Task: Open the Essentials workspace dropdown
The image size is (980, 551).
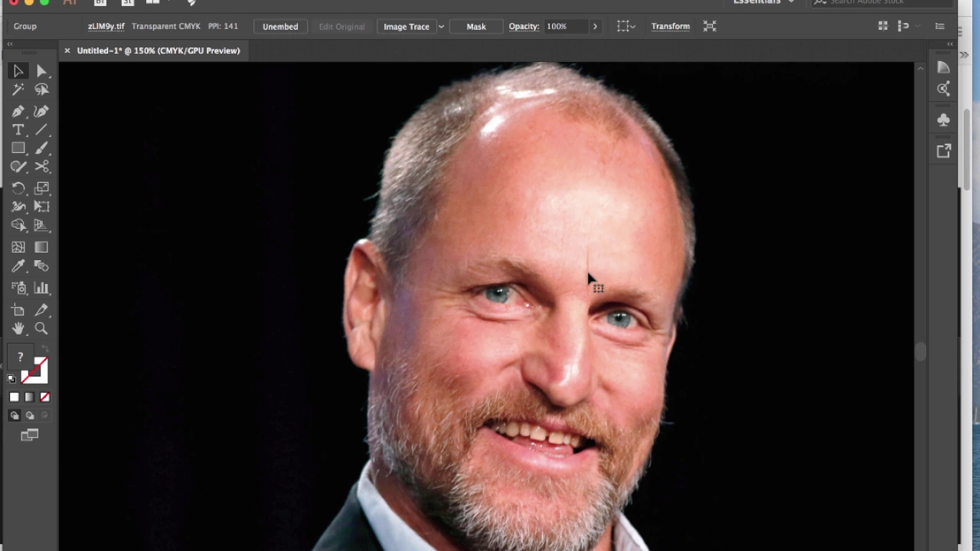Action: click(x=764, y=2)
